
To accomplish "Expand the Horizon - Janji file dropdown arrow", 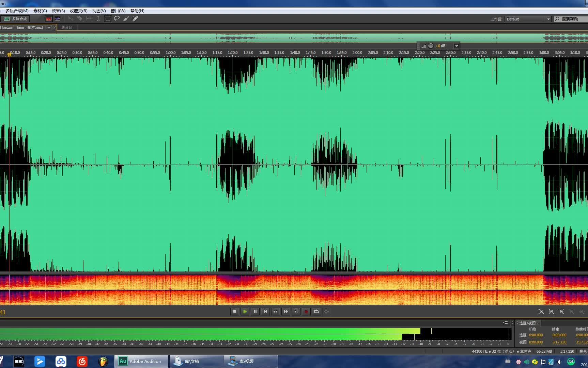I will [49, 27].
